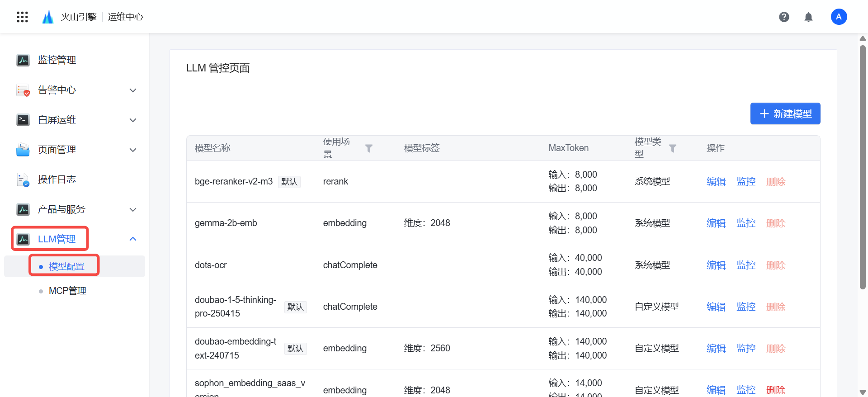Click the 监控管理 sidebar icon

click(x=23, y=60)
